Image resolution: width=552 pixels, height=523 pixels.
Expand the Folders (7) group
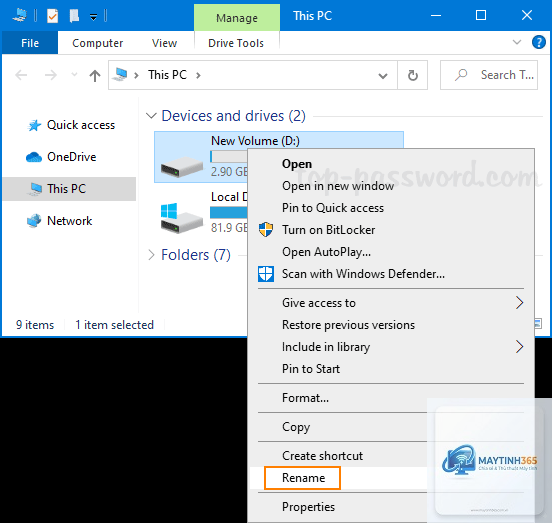[151, 255]
